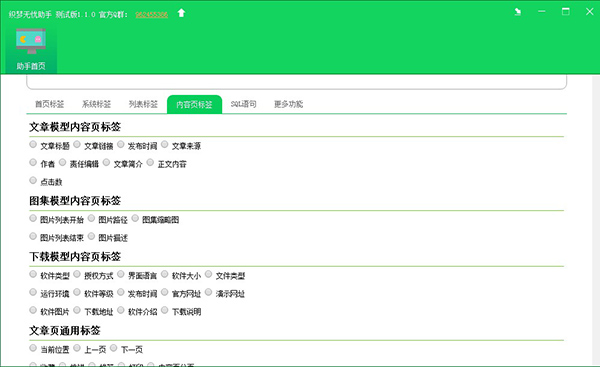Click the 下载模型内容页标签 heading
This screenshot has width=600, height=367.
[x=75, y=257]
